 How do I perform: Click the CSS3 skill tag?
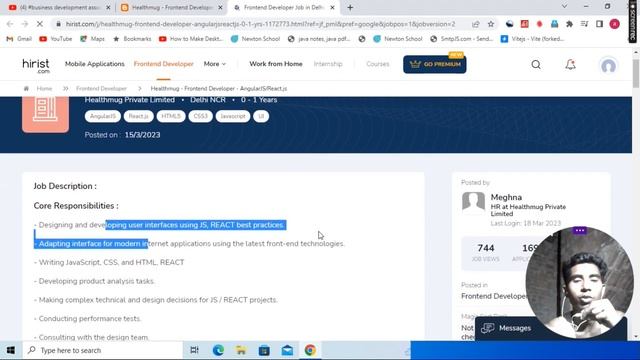pos(200,116)
